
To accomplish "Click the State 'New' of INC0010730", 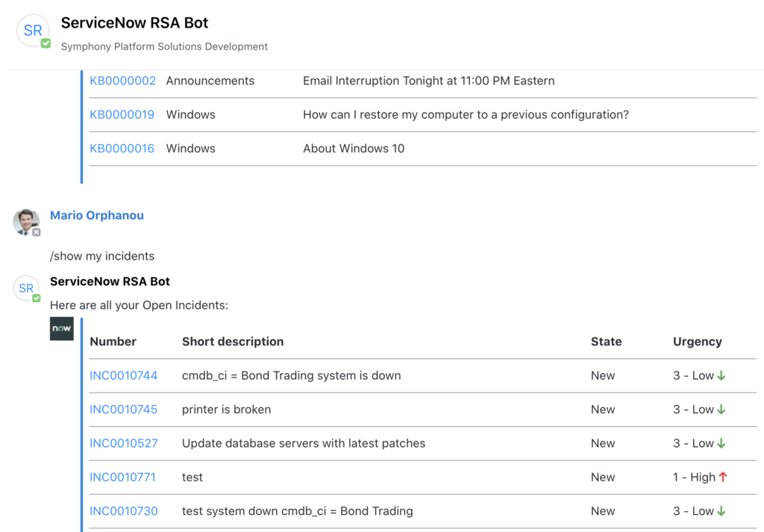I will click(603, 511).
